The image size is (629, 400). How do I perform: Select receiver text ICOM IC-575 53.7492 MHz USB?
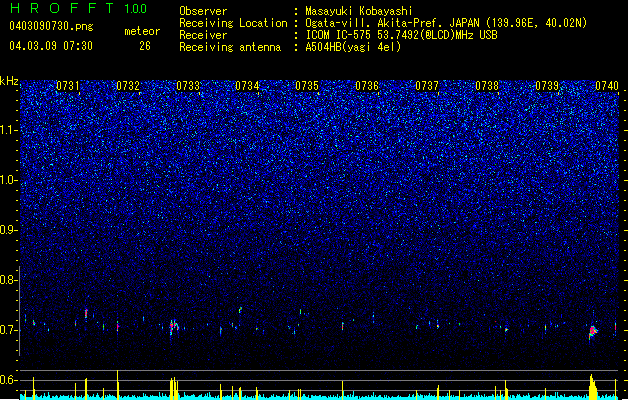click(401, 35)
